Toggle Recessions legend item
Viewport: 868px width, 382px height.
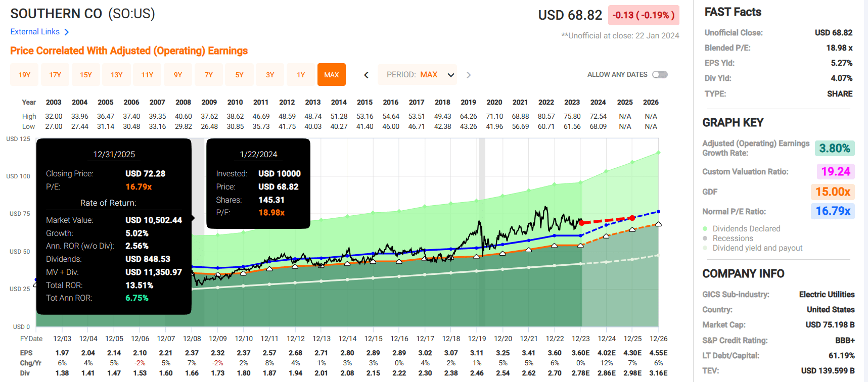(x=733, y=238)
